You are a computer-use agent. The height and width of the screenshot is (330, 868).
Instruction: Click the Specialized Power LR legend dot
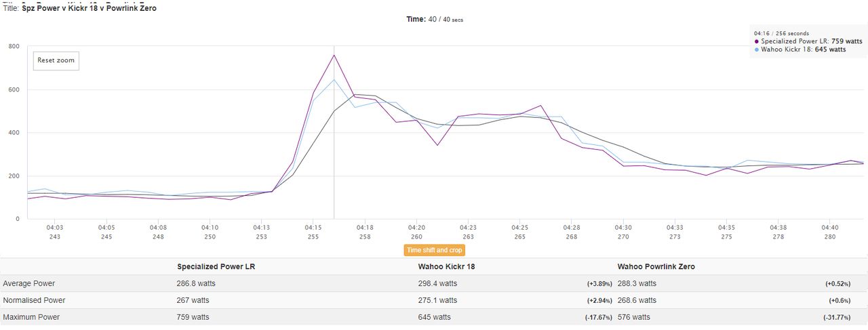[757, 41]
